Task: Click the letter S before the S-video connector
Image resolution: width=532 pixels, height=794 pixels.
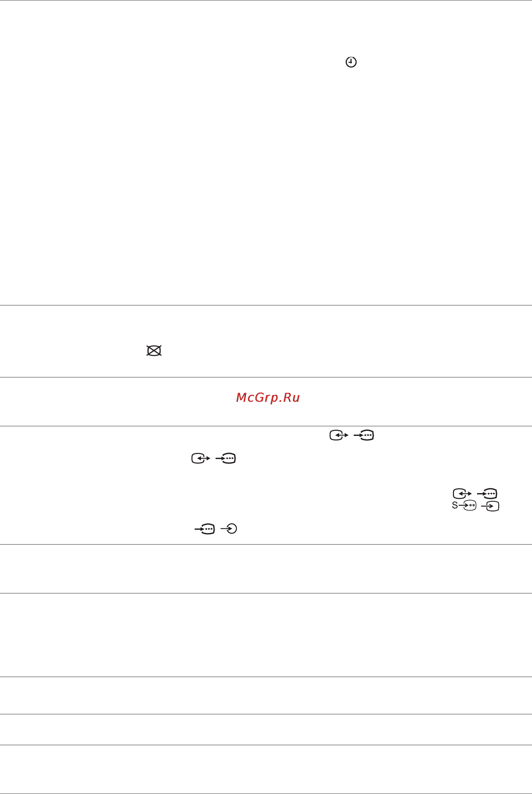Action: click(455, 505)
